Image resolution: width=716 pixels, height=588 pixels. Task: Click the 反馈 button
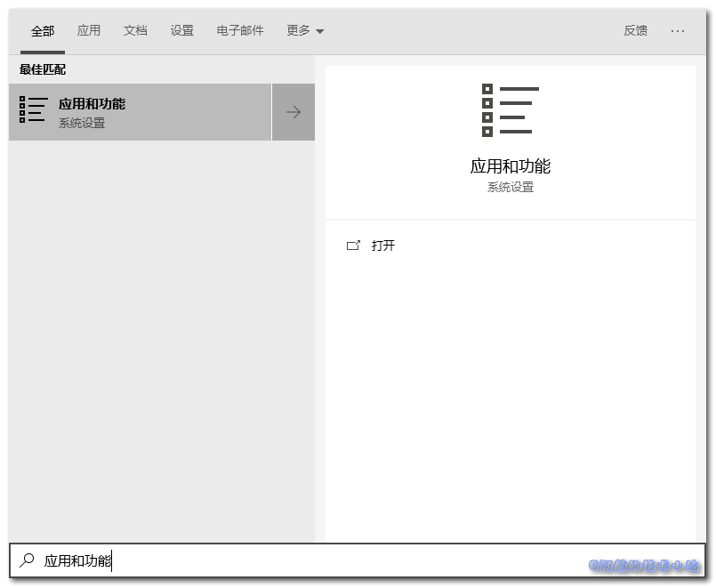[635, 30]
